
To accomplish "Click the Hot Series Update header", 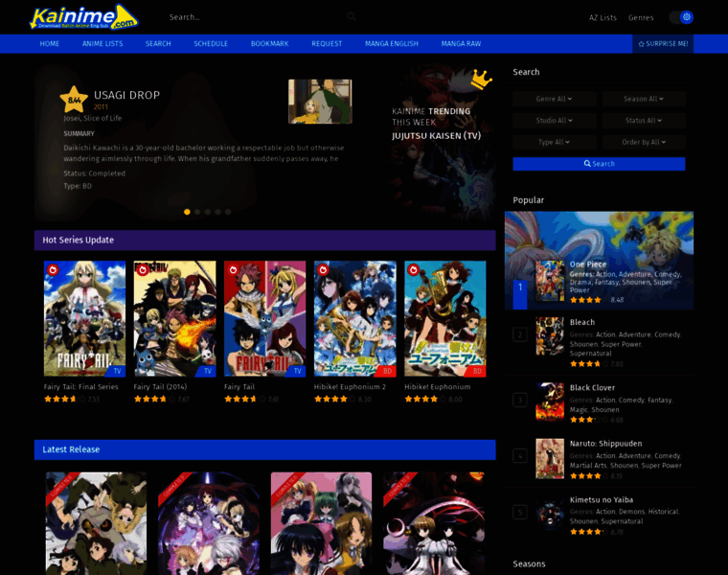I will click(265, 241).
